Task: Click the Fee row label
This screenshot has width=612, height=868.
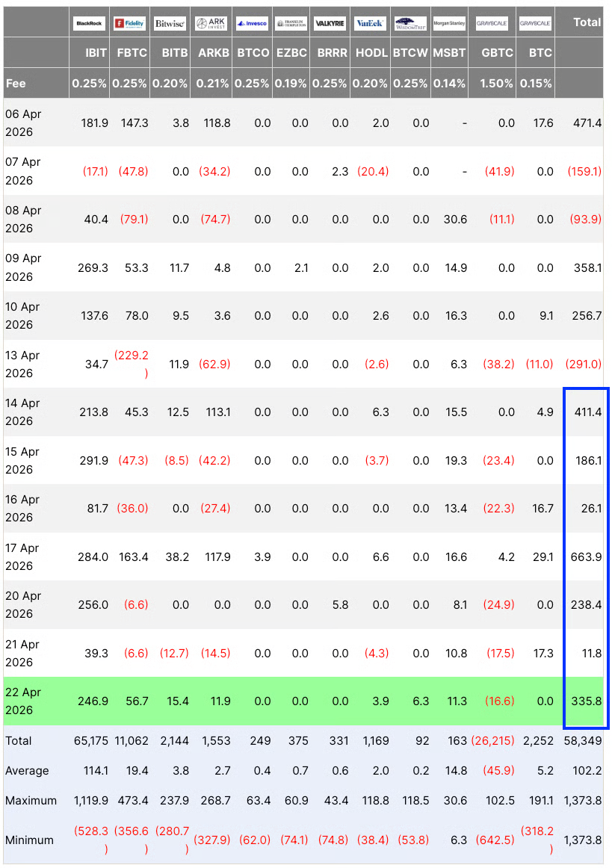Action: (x=16, y=84)
